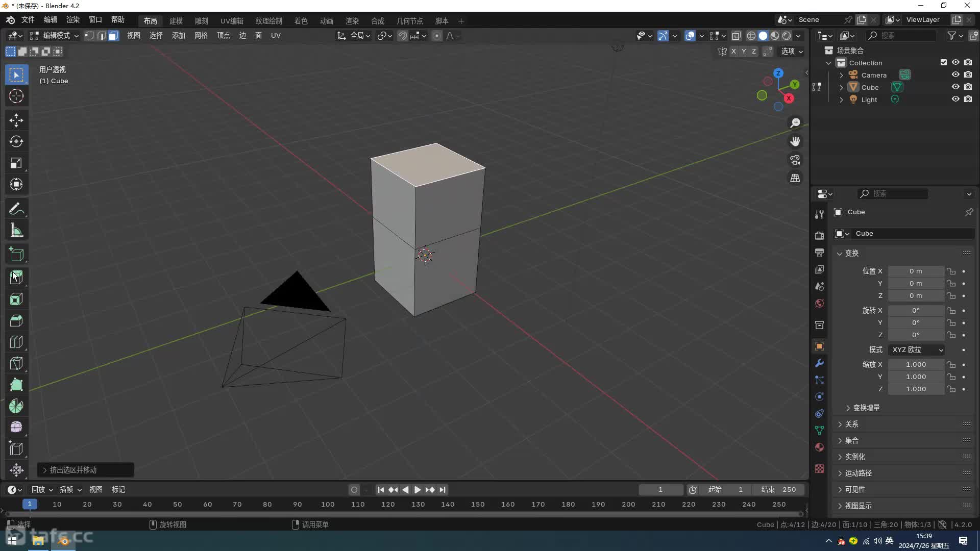Select the Bevel tool

16,320
